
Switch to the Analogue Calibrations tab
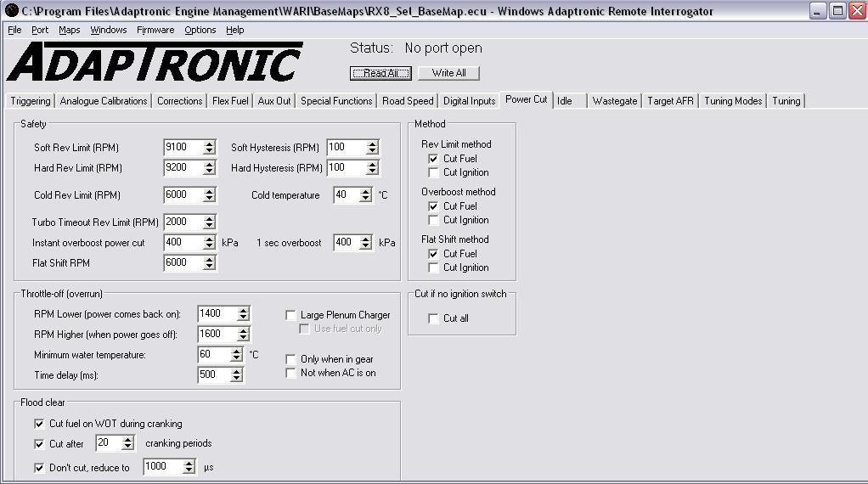point(104,101)
